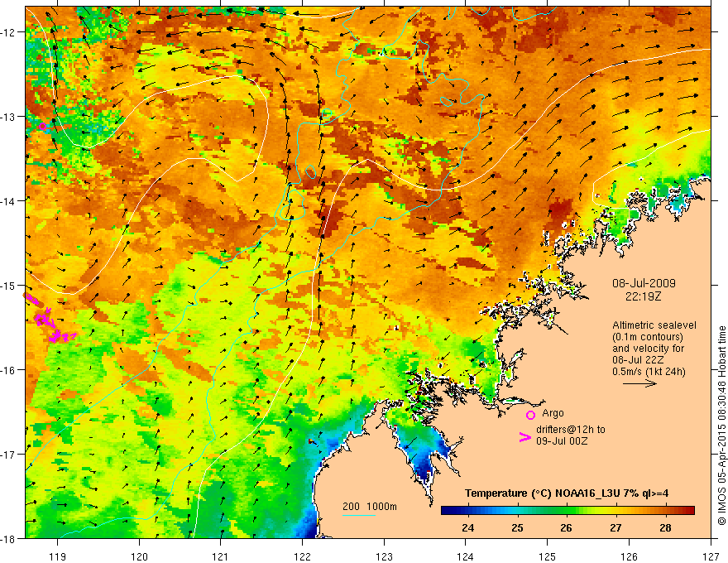Click the date text 08-Jul-2009

pos(644,283)
